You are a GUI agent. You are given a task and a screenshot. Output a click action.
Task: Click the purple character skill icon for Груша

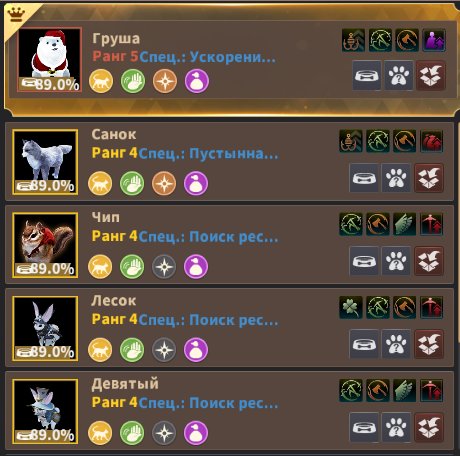pos(434,40)
